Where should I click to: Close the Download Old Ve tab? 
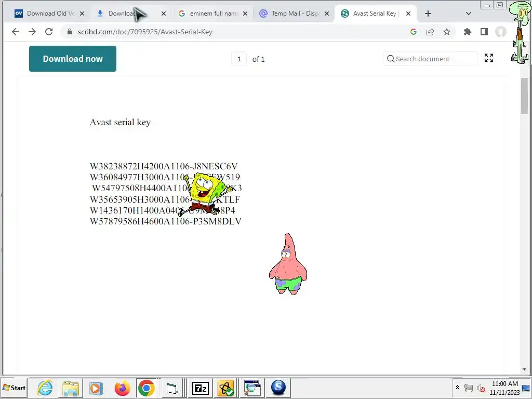[82, 14]
